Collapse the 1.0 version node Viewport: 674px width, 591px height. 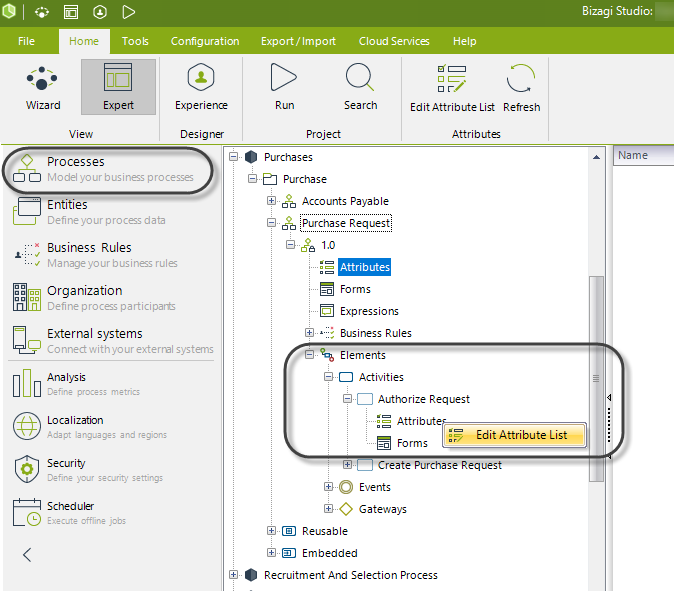coord(291,245)
